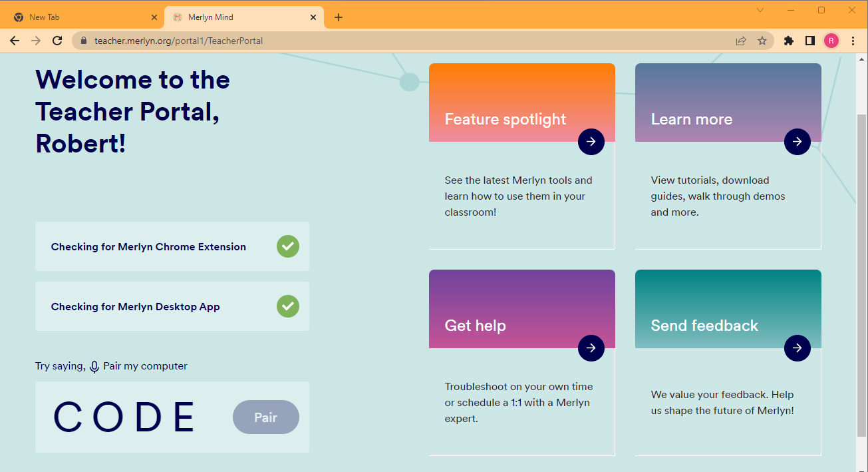Viewport: 868px width, 472px height.
Task: Maximize the Chrome window
Action: coord(821,10)
